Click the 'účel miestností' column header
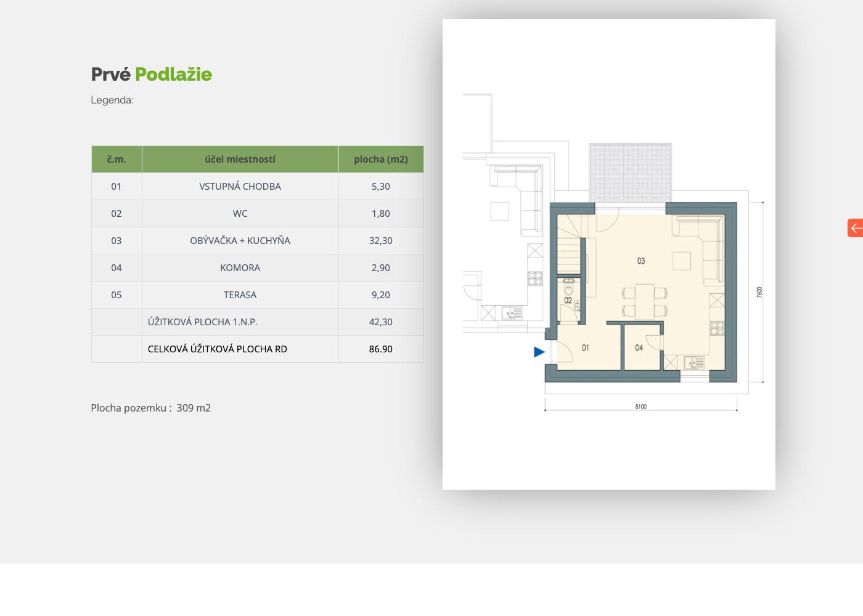Screen dimensions: 863x616 240,159
